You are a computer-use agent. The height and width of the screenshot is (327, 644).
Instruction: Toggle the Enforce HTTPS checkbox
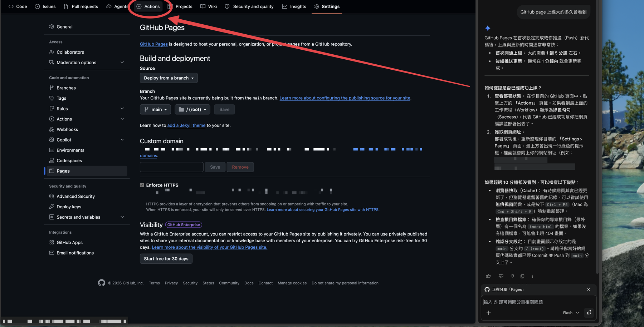142,185
